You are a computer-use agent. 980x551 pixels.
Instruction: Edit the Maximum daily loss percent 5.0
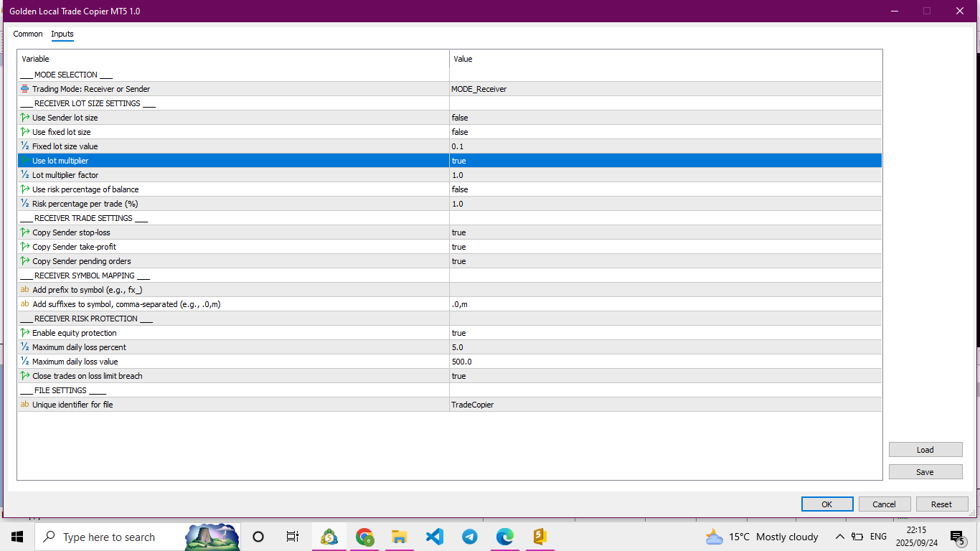[666, 347]
